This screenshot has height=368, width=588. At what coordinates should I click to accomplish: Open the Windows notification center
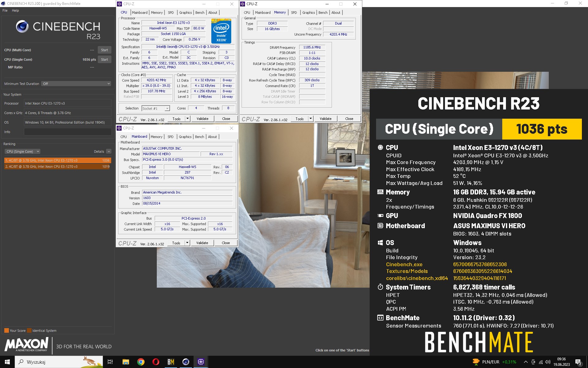point(578,362)
